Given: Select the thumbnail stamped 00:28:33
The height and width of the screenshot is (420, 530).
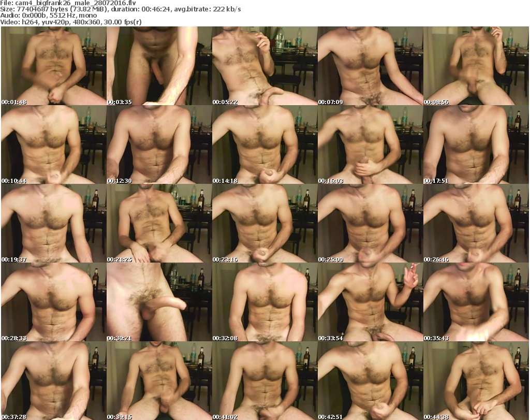Looking at the screenshot, I should click(x=53, y=302).
